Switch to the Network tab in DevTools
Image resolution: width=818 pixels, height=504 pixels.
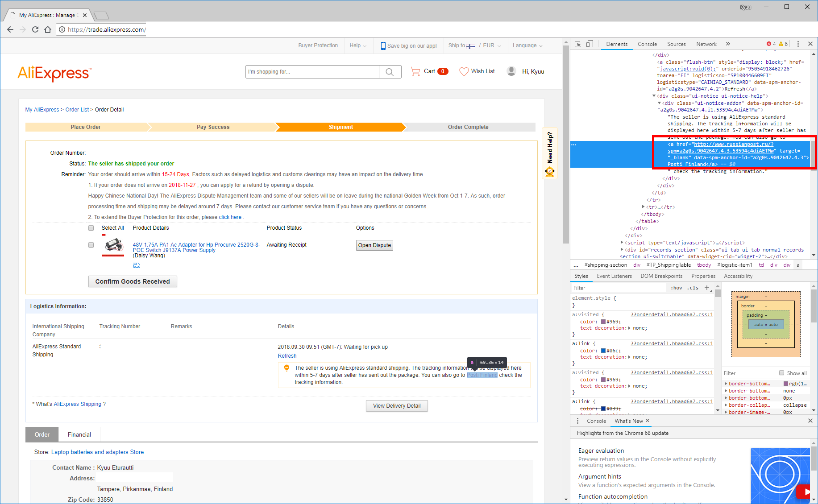pos(706,44)
